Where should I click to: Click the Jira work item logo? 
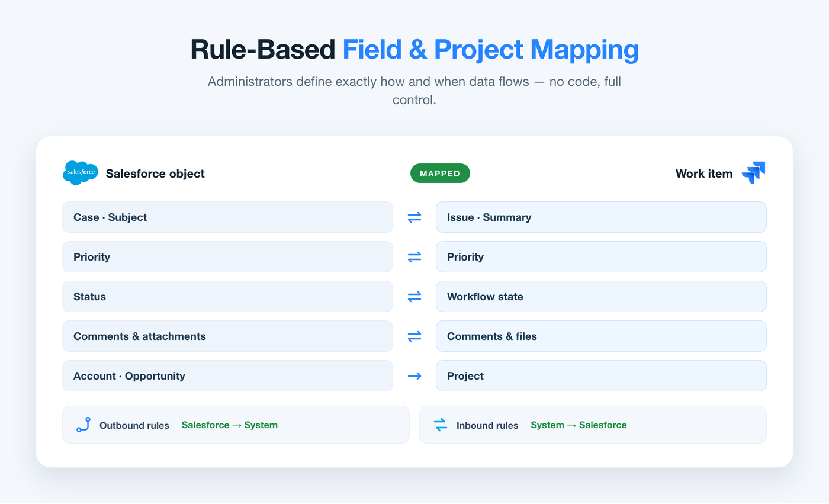[754, 173]
